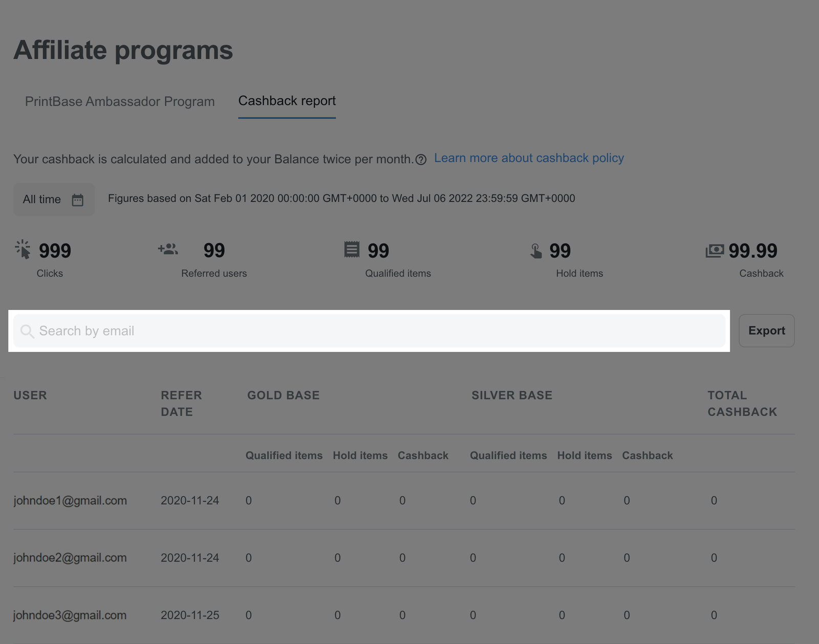Open Learn more about cashback policy link
The width and height of the screenshot is (819, 644).
click(529, 158)
